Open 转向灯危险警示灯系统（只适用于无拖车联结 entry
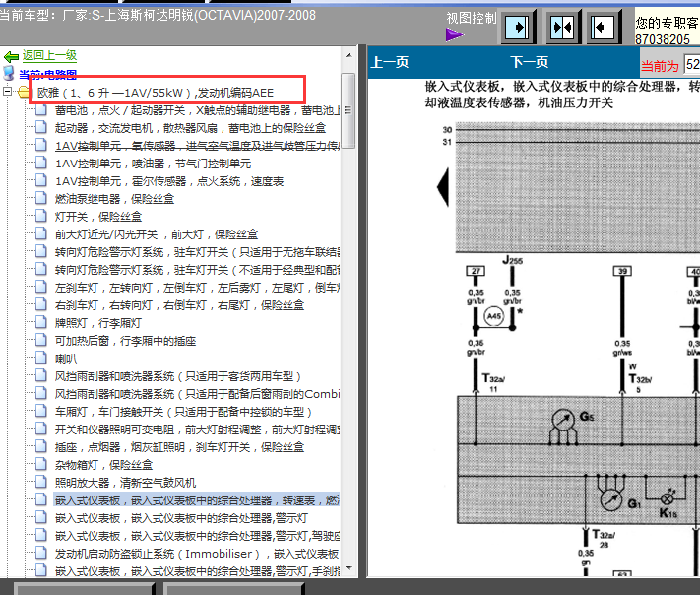Screen dimensions: 700x595 pyautogui.click(x=197, y=252)
